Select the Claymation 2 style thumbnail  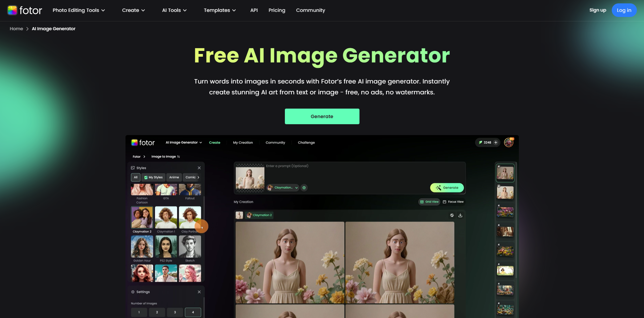point(142,218)
